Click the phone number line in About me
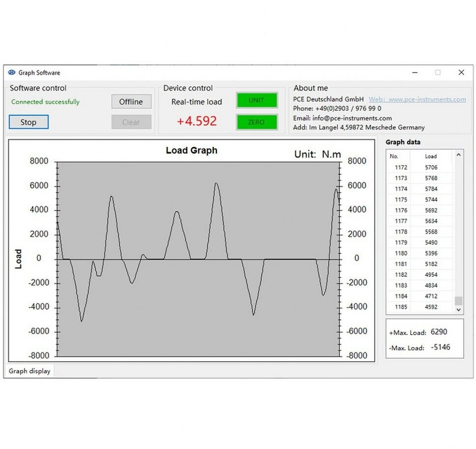The height and width of the screenshot is (449, 476). tap(337, 108)
